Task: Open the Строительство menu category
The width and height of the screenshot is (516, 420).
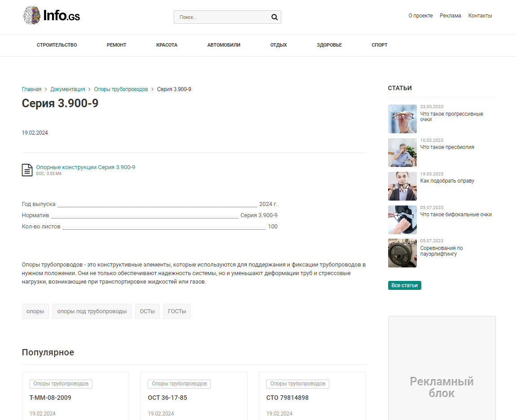Action: (57, 45)
